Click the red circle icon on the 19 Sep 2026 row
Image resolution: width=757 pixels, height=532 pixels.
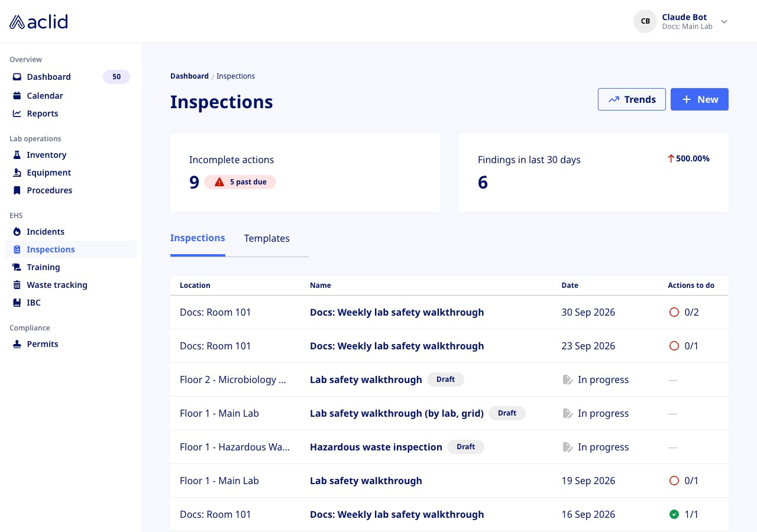pyautogui.click(x=674, y=481)
